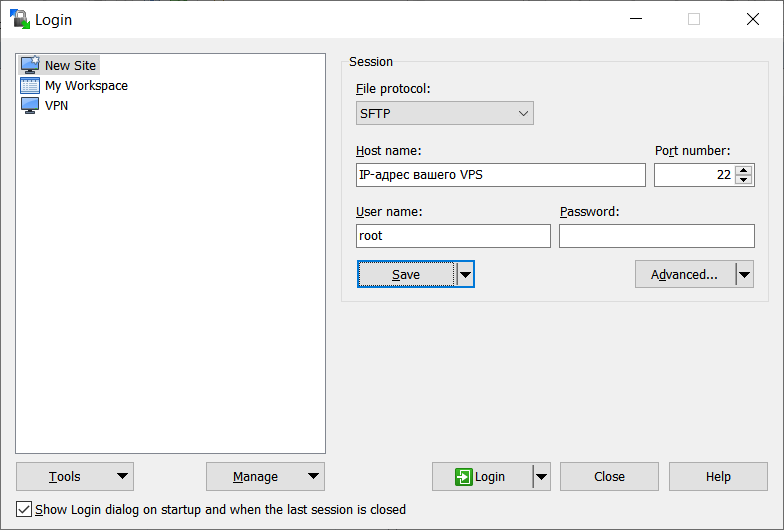Image resolution: width=784 pixels, height=530 pixels.
Task: Open the Manage menu button
Action: click(x=265, y=476)
